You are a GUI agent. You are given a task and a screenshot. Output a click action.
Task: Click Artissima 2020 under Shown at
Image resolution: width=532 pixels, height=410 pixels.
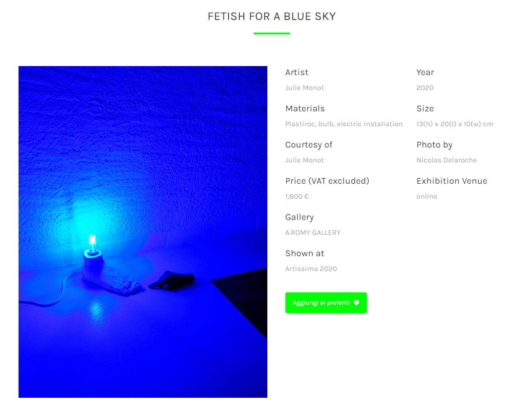coord(311,269)
